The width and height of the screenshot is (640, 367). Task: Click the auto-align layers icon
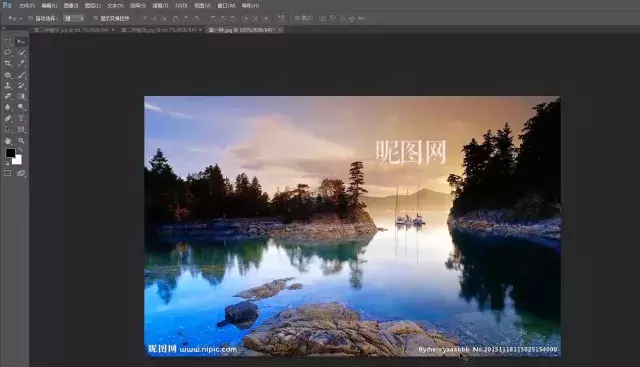(281, 18)
